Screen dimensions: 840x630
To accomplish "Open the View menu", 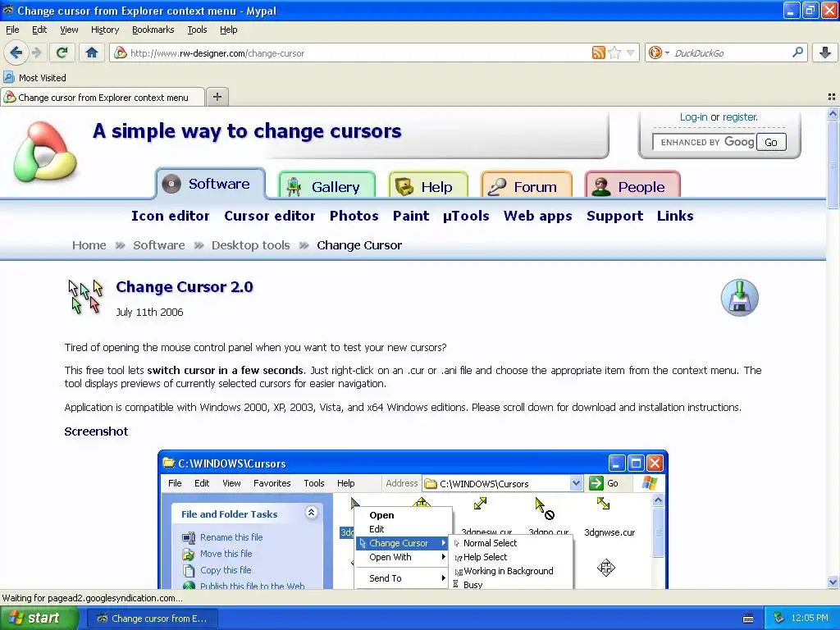I will [69, 30].
